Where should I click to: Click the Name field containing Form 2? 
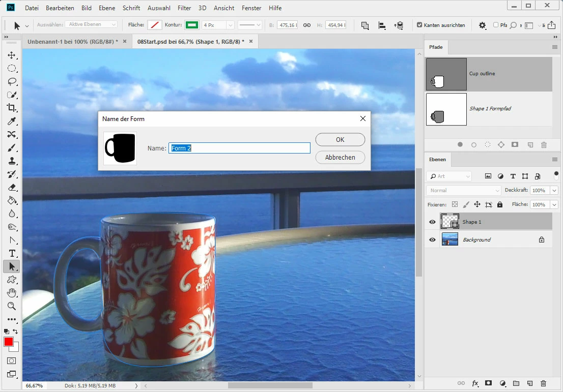(x=239, y=148)
